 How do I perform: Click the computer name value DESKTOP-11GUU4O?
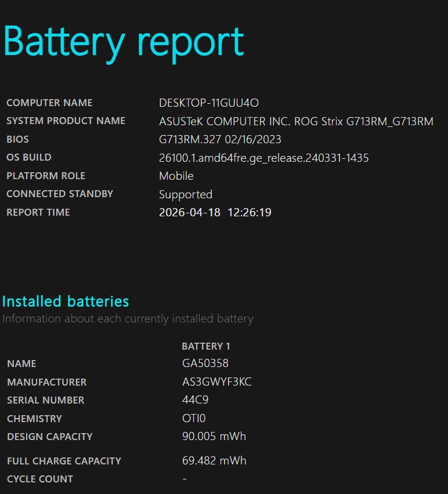coord(208,103)
